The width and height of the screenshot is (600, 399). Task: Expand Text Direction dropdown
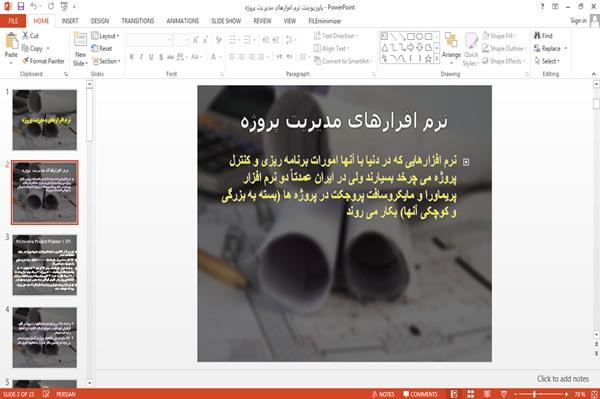click(336, 36)
